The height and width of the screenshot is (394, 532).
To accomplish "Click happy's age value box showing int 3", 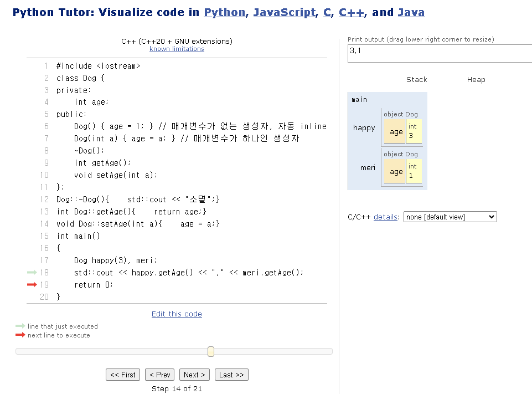I will [414, 131].
